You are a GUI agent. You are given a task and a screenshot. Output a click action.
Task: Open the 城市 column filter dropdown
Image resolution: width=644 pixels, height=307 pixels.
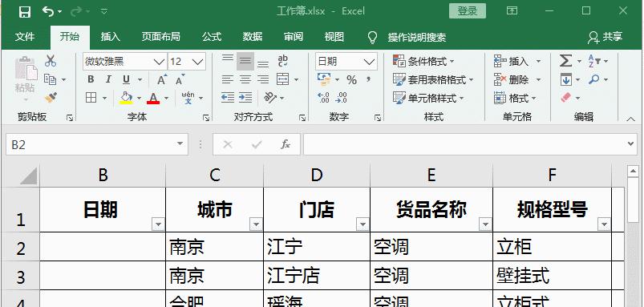[257, 224]
